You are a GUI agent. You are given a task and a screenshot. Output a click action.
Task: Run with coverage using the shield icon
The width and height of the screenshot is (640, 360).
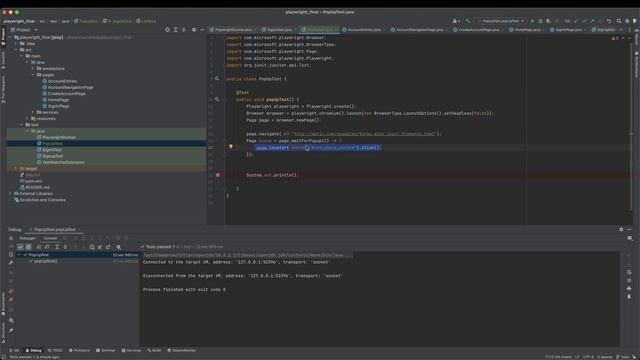(549, 21)
